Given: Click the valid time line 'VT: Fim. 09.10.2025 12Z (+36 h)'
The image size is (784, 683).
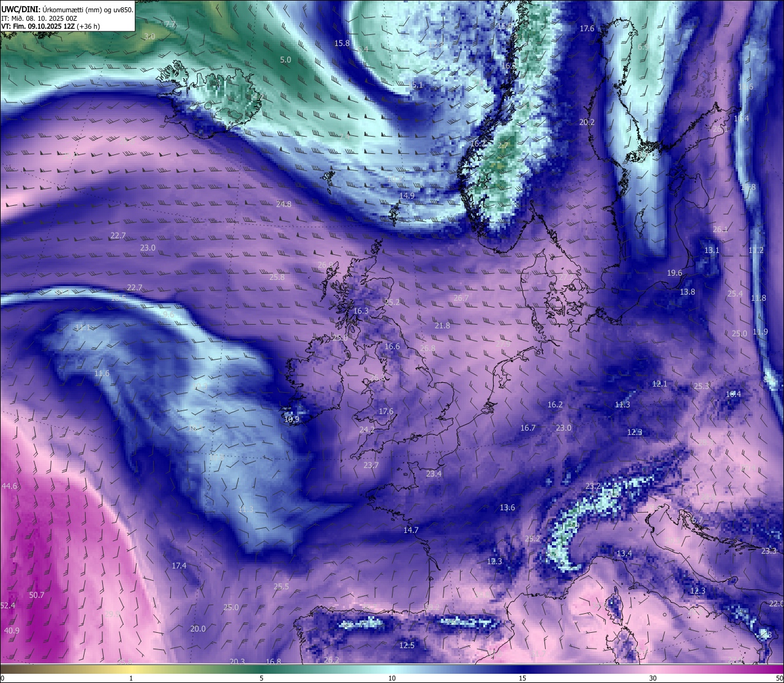Looking at the screenshot, I should coord(51,26).
